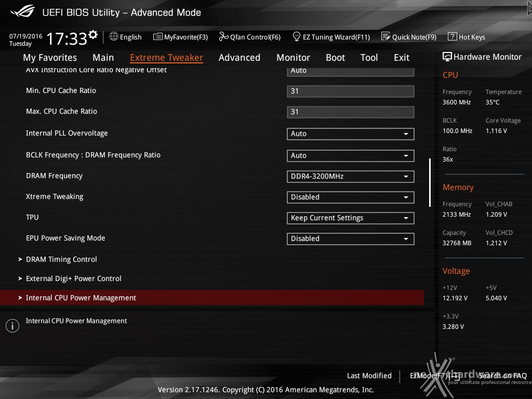Click the memory capacity value 32768 MB
Image resolution: width=532 pixels, height=399 pixels.
[x=457, y=243]
